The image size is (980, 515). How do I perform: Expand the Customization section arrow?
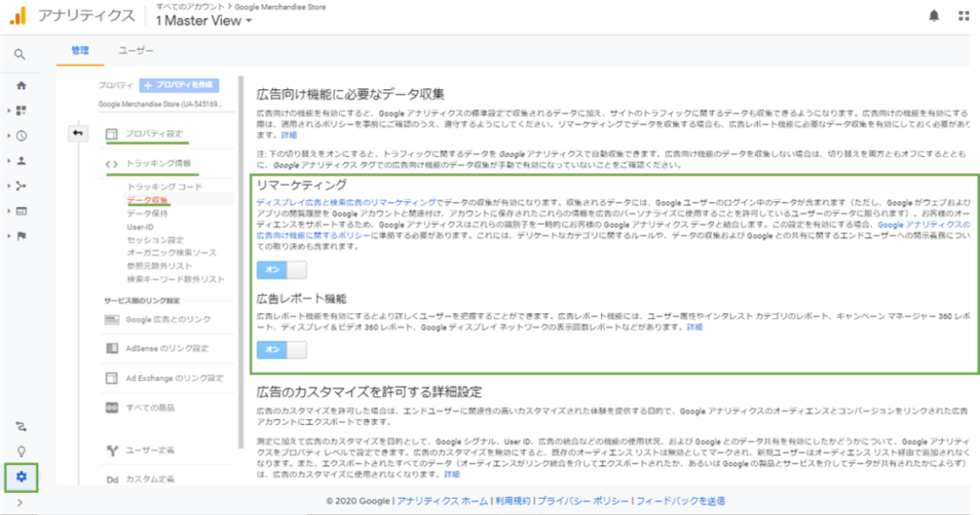[9, 111]
